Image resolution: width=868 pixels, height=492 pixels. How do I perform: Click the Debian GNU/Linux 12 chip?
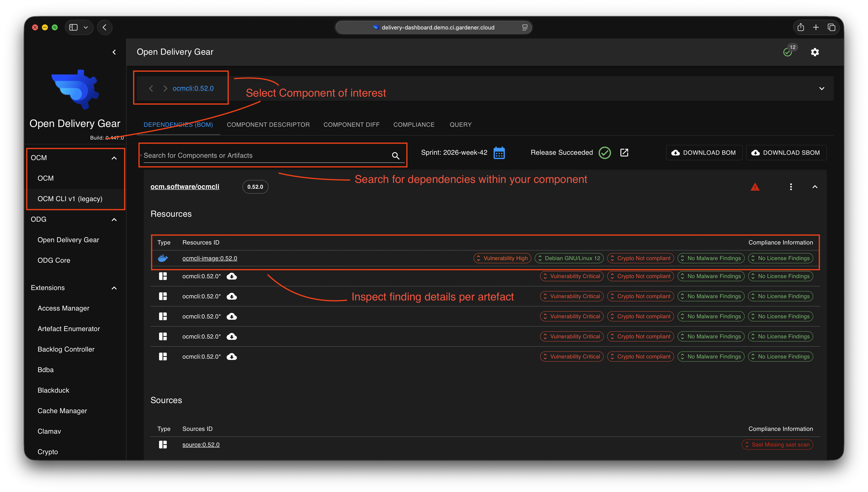[569, 258]
